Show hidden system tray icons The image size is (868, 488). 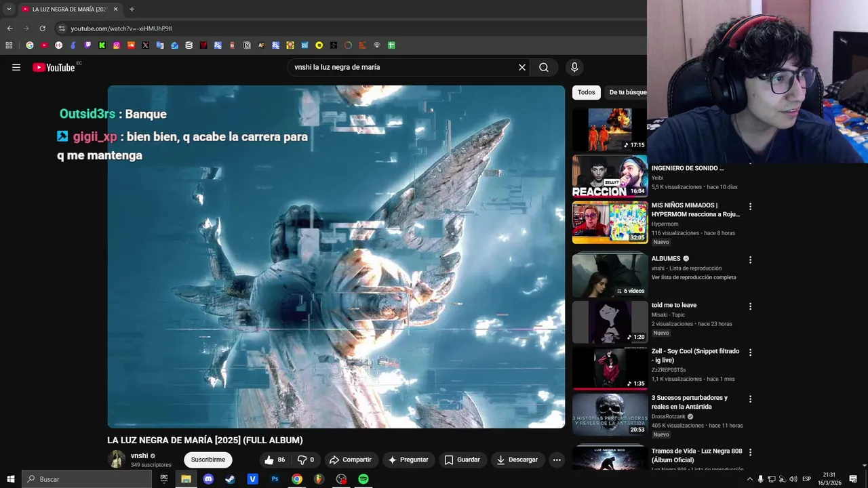(x=749, y=479)
